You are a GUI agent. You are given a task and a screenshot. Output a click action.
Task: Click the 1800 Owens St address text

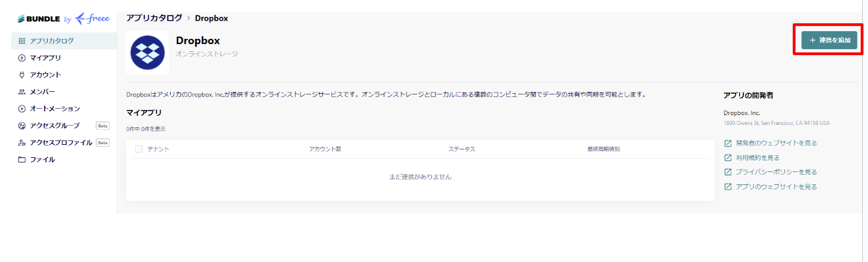[776, 123]
